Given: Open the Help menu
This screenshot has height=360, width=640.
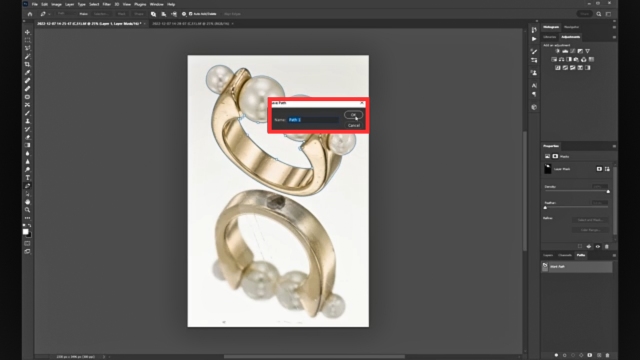Looking at the screenshot, I should click(x=171, y=4).
